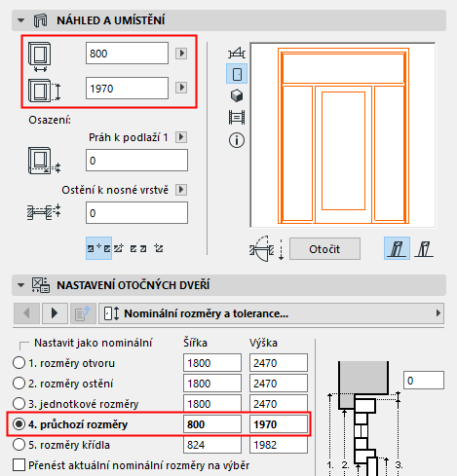Image resolution: width=457 pixels, height=476 pixels.
Task: Select the third reveal anchor option icon
Action: click(138, 248)
